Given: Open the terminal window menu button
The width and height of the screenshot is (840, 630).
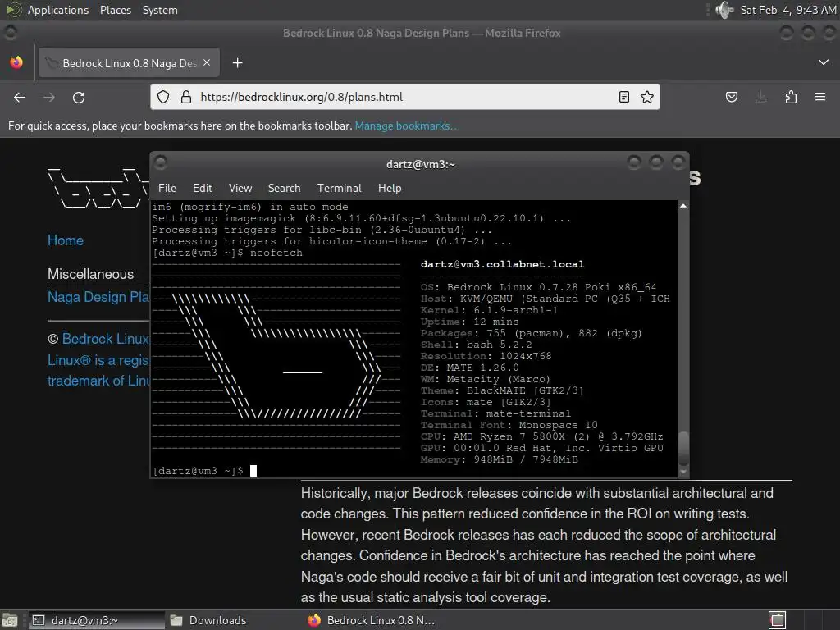Looking at the screenshot, I should [x=161, y=162].
